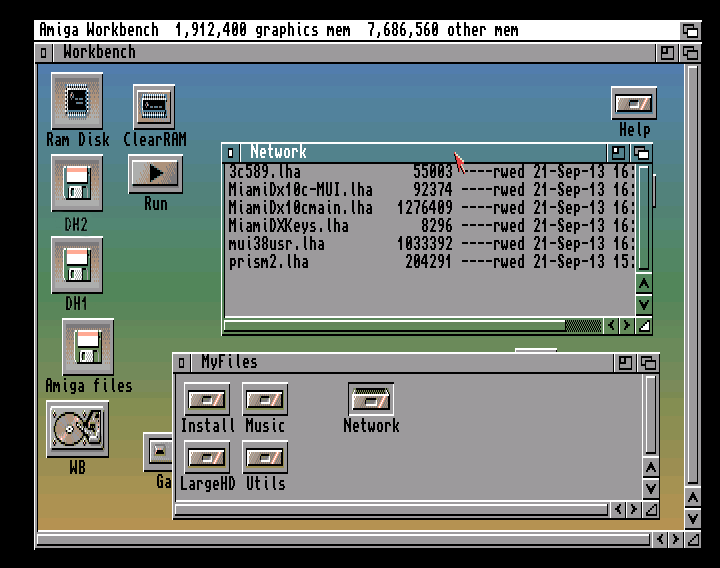Click the screen depth gadget in the top bar
Viewport: 720px width, 568px height.
(x=690, y=31)
